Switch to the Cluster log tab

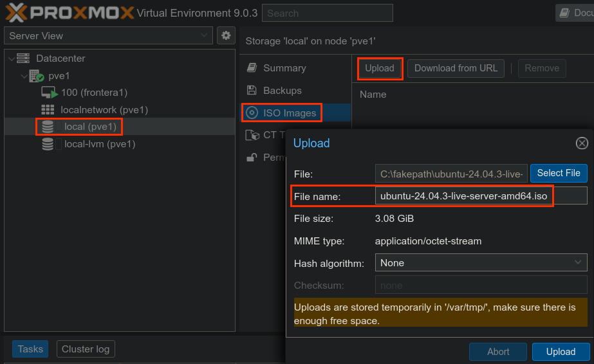(86, 349)
